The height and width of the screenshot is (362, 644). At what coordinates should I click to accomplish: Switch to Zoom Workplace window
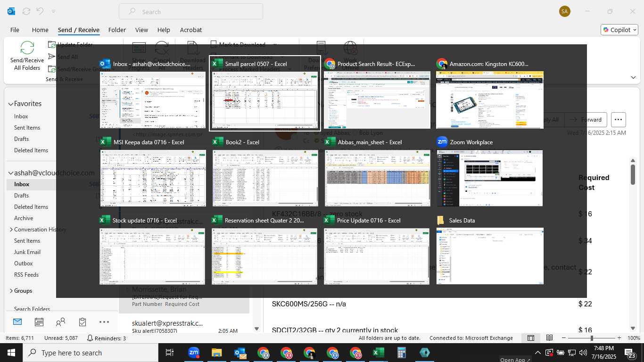[x=489, y=172]
